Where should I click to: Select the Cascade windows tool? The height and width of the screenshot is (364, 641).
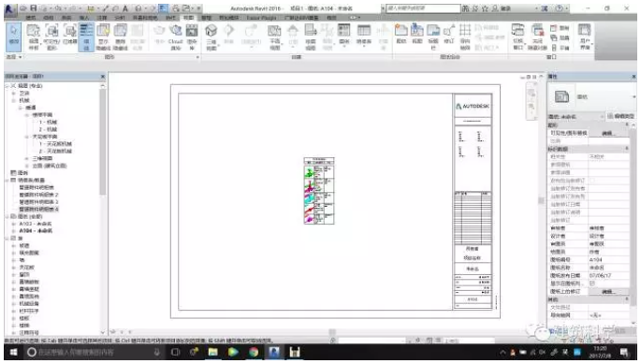point(560,37)
